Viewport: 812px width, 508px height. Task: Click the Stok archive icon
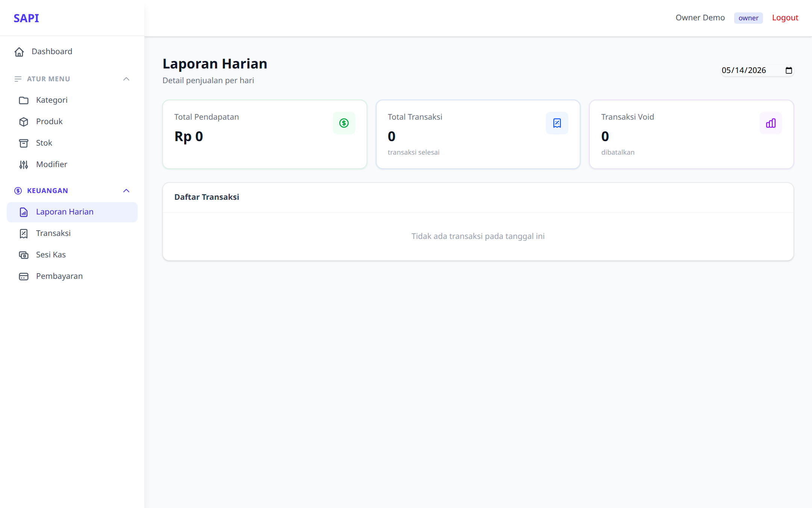[24, 143]
